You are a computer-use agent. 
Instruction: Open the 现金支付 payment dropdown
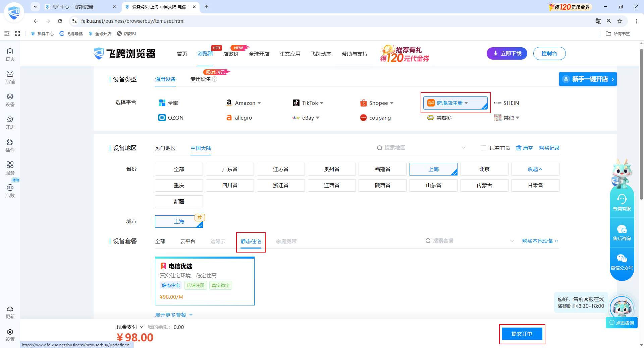(130, 327)
